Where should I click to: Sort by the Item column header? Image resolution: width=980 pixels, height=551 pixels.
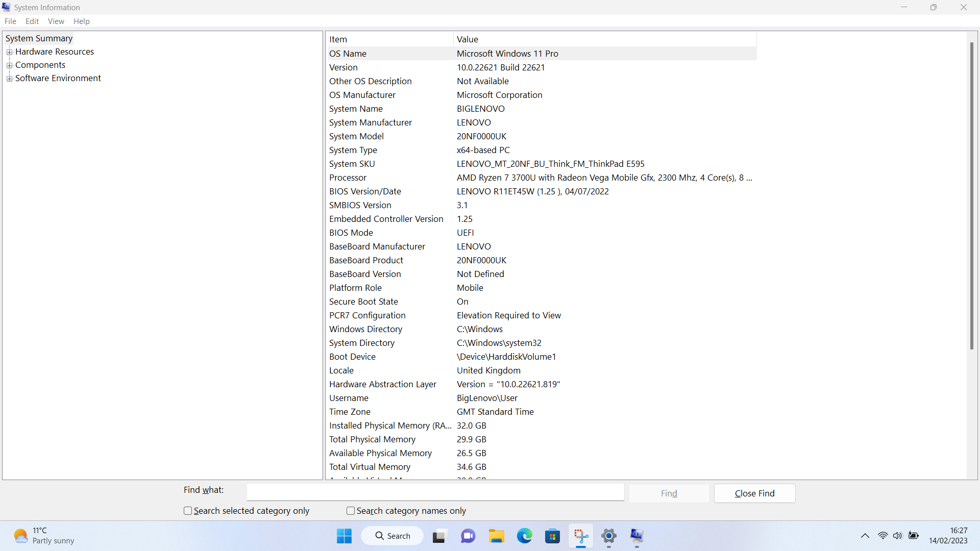pos(390,39)
